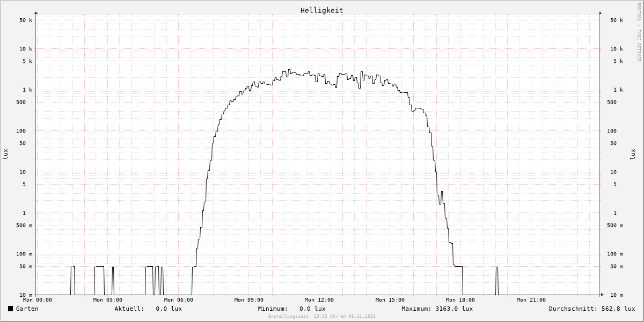
Task: Click the "lux" unit label on left axis
Action: click(5, 154)
